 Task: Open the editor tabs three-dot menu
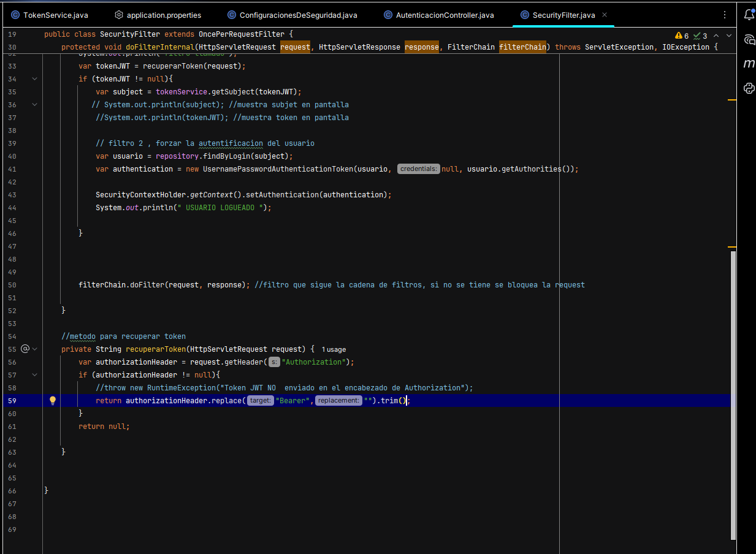click(724, 15)
